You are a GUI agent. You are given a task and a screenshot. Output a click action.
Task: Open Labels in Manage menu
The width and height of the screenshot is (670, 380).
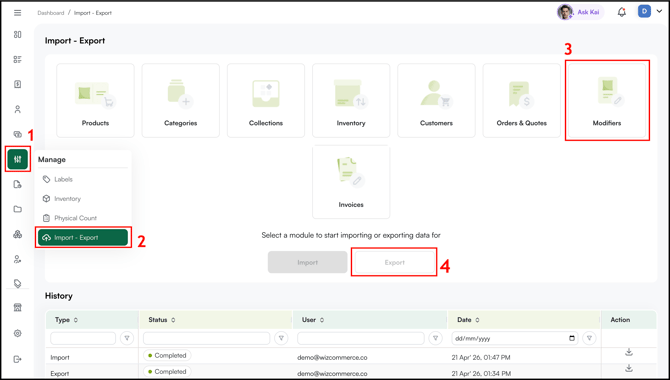click(83, 179)
